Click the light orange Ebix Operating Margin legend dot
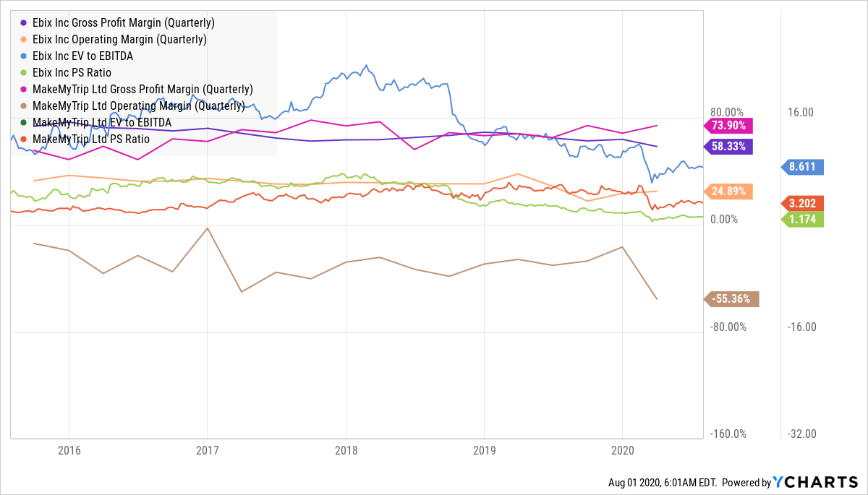This screenshot has height=495, width=868. [23, 40]
